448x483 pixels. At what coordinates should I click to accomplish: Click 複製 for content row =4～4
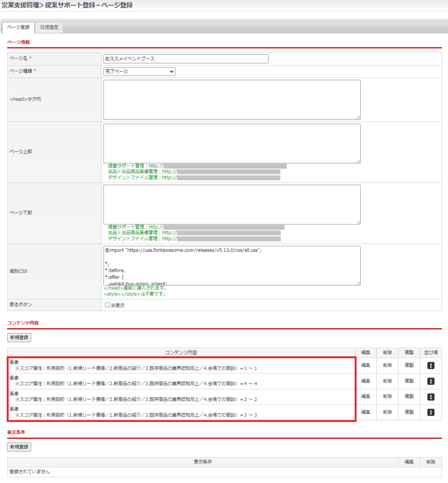pos(409,381)
